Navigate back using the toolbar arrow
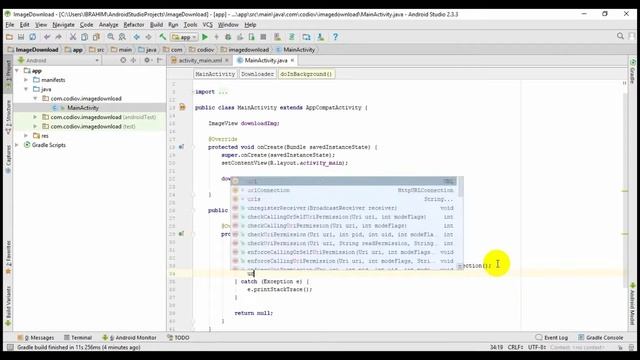The image size is (640, 360). (x=137, y=37)
